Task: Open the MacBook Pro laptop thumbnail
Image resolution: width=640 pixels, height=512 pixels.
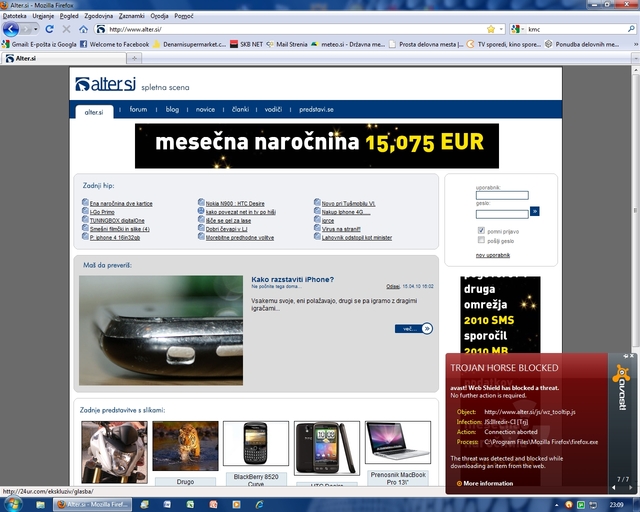Action: point(398,443)
